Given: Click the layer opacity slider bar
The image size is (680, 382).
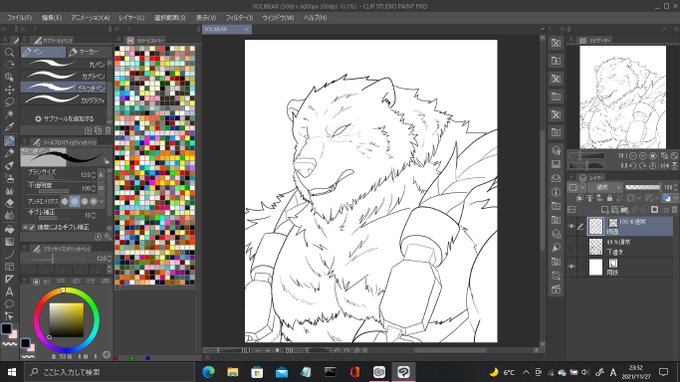Looking at the screenshot, I should click(643, 187).
